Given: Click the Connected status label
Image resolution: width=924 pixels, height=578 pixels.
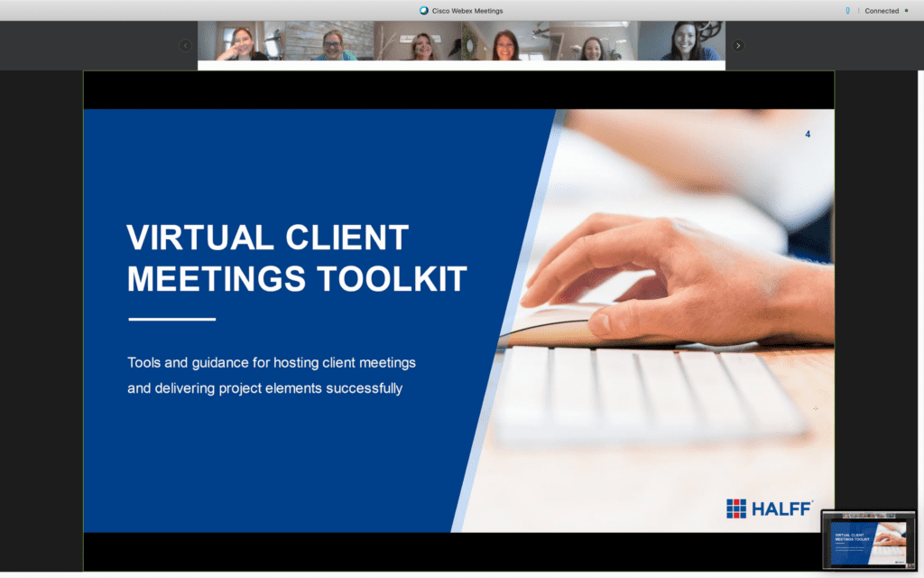Looking at the screenshot, I should click(x=882, y=11).
